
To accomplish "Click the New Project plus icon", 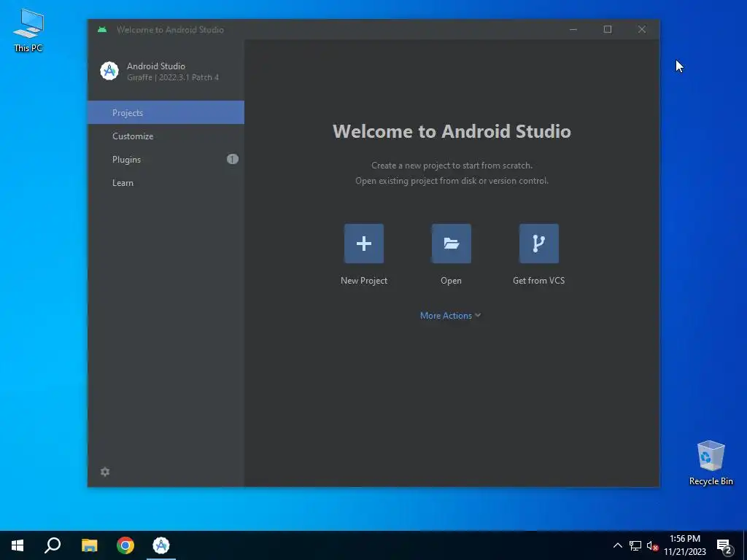I will pyautogui.click(x=364, y=244).
